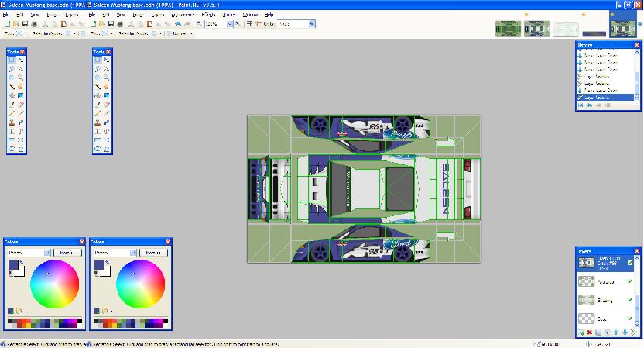Open the Adjustments menu
644x348 pixels.
183,15
